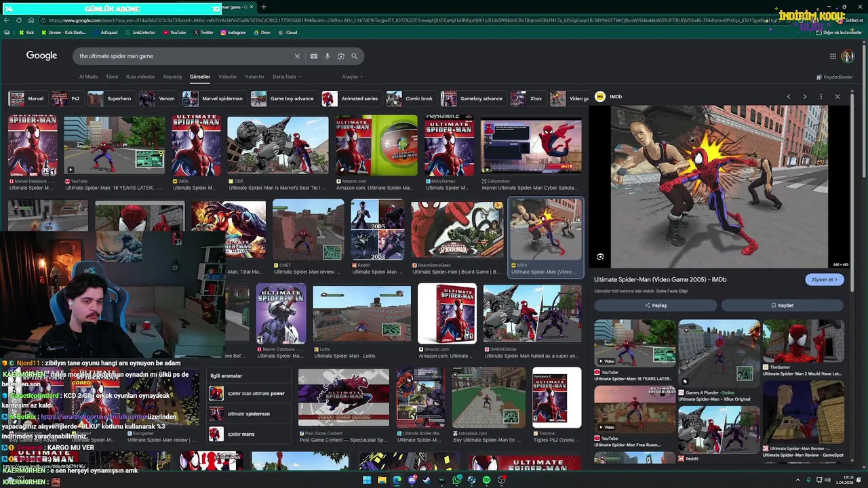The width and height of the screenshot is (868, 488).
Task: Select related search spider man ultimate power
Action: click(249, 393)
